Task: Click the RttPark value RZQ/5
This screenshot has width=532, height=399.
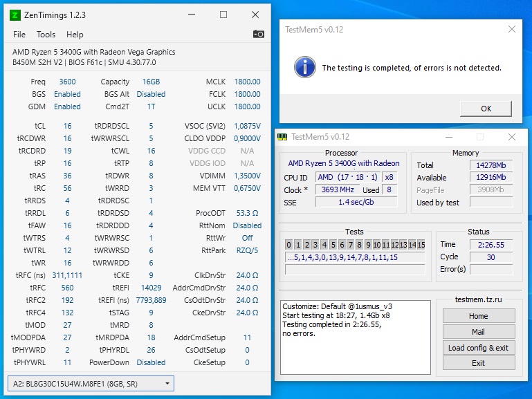Action: tap(248, 250)
